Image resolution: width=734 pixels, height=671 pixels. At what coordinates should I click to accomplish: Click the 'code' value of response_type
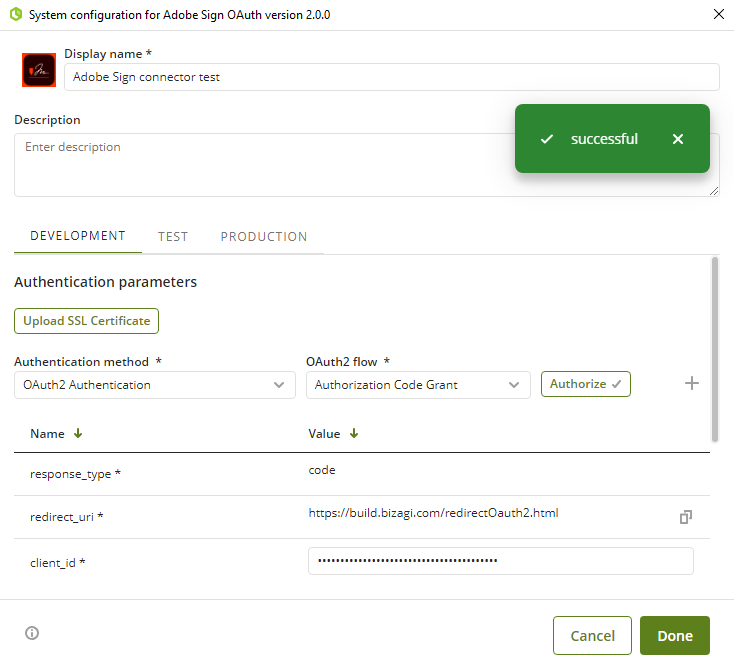322,470
